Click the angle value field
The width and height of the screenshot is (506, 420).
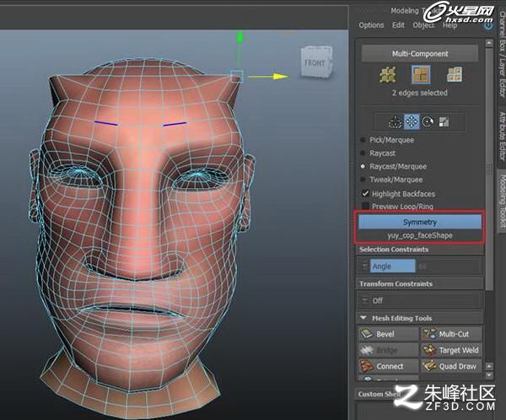point(449,267)
